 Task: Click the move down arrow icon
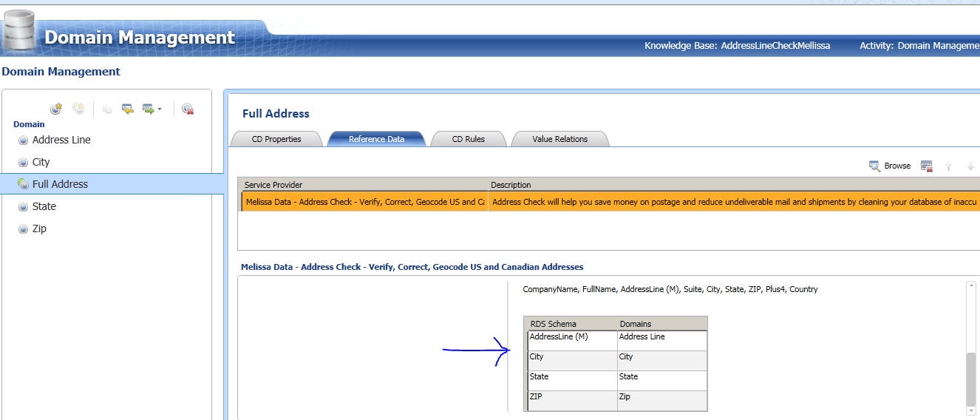pyautogui.click(x=970, y=166)
